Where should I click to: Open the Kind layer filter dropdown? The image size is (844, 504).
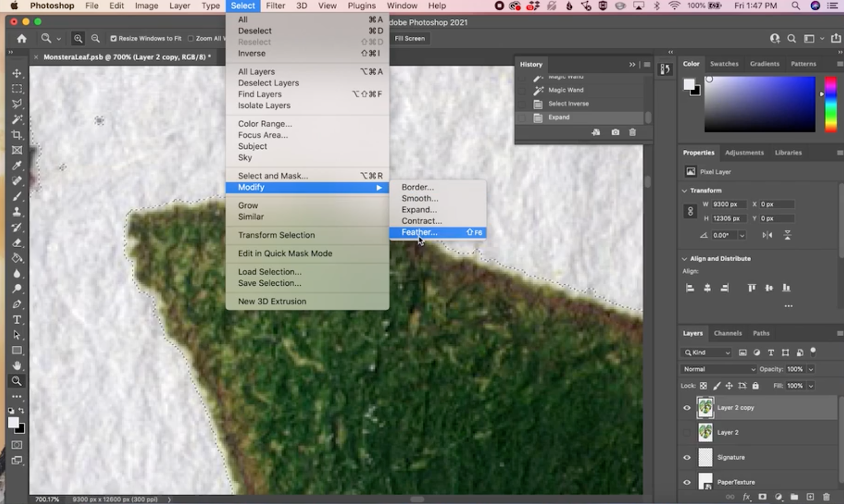click(707, 352)
